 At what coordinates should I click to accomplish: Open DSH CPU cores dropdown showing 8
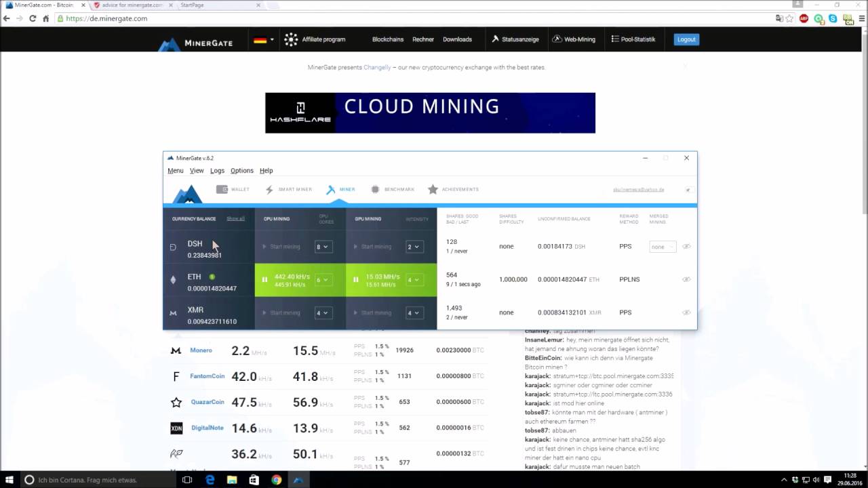[x=323, y=247]
